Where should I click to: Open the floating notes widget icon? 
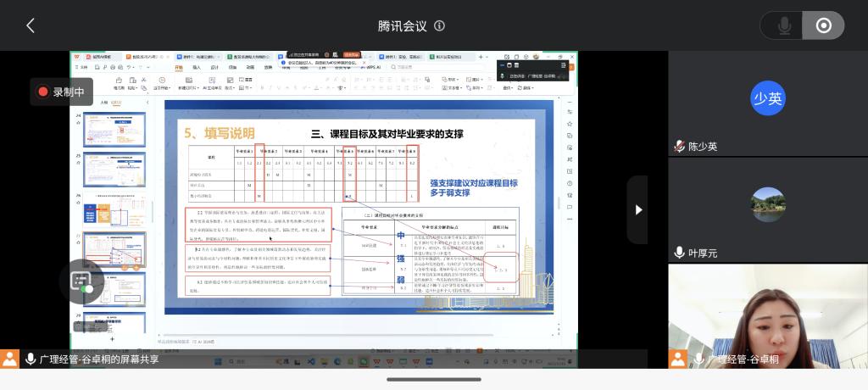point(81,281)
